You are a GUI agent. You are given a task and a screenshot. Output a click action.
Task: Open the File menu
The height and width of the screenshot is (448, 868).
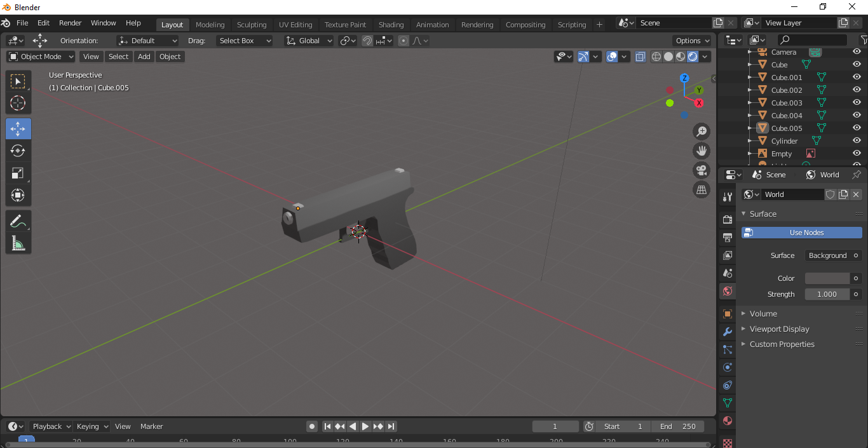(22, 23)
